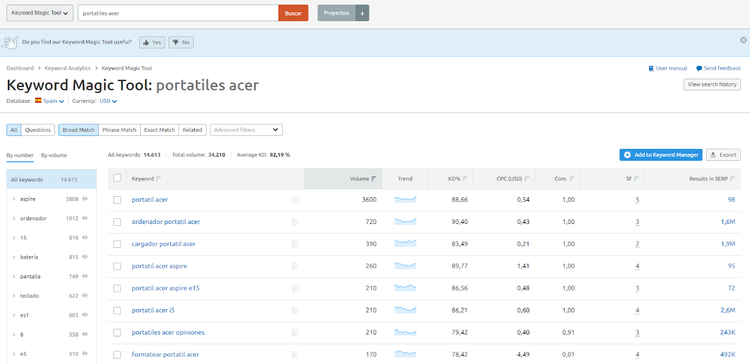Select All keywords in the group list
This screenshot has height=364, width=750.
(x=51, y=180)
